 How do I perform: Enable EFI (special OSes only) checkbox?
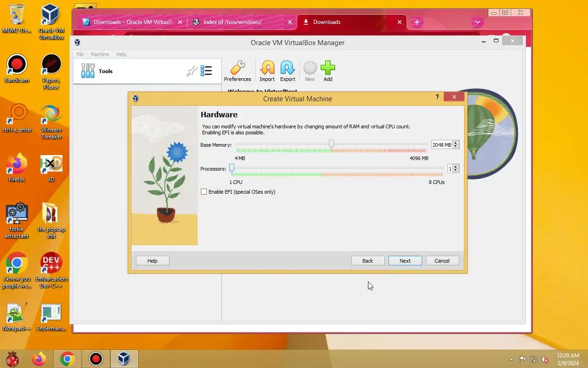[204, 192]
